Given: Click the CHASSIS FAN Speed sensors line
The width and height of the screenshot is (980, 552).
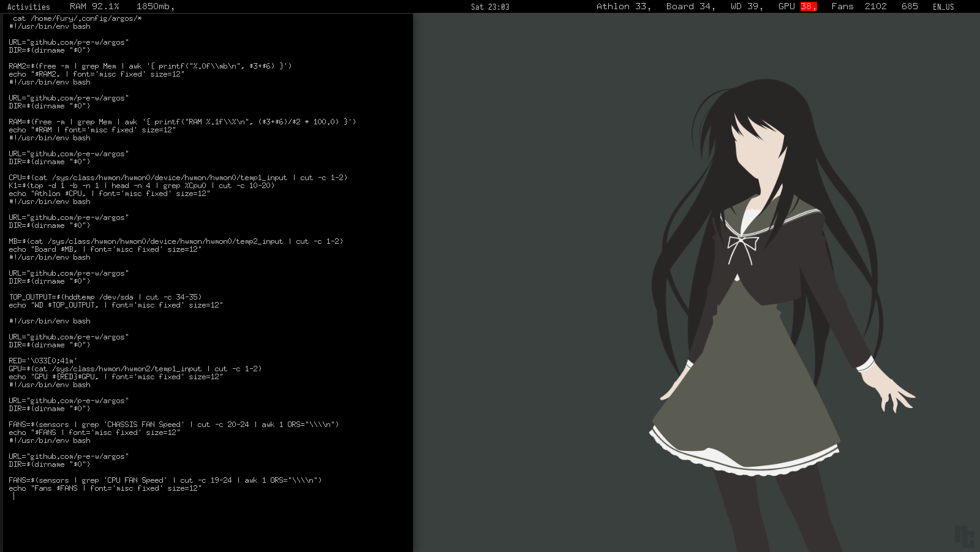Looking at the screenshot, I should (174, 425).
